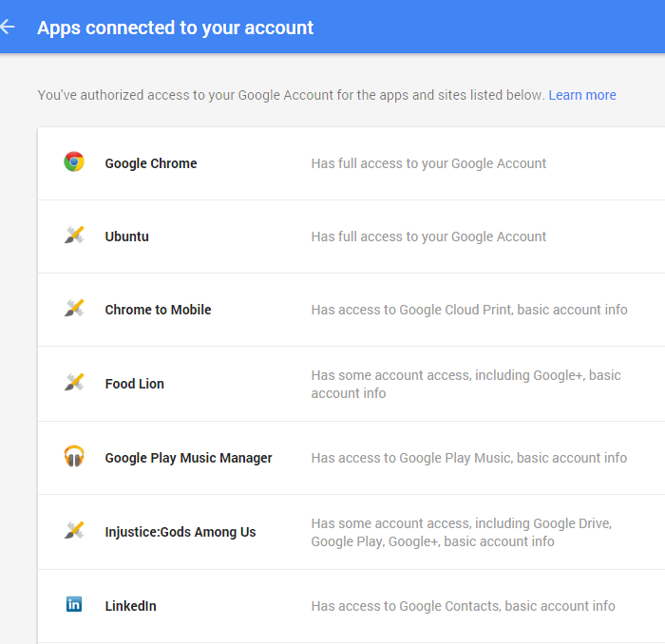The image size is (665, 644).
Task: Click the Google Chrome logo icon
Action: [x=74, y=162]
